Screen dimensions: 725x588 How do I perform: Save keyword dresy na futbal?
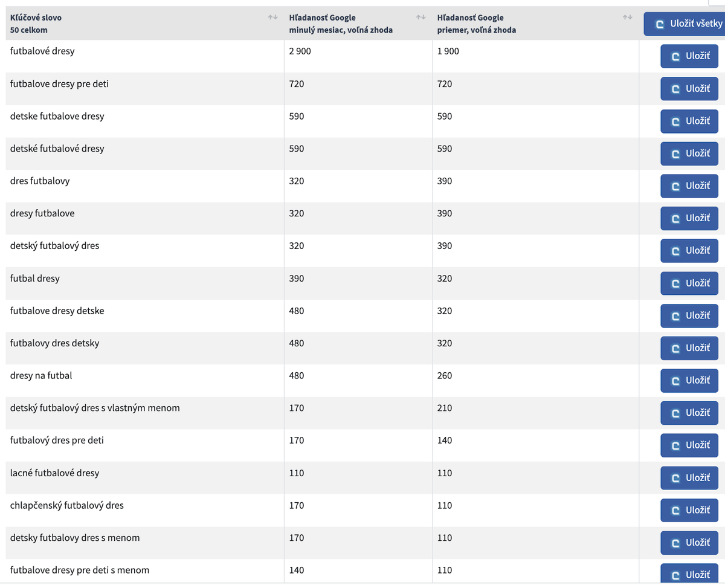(689, 381)
